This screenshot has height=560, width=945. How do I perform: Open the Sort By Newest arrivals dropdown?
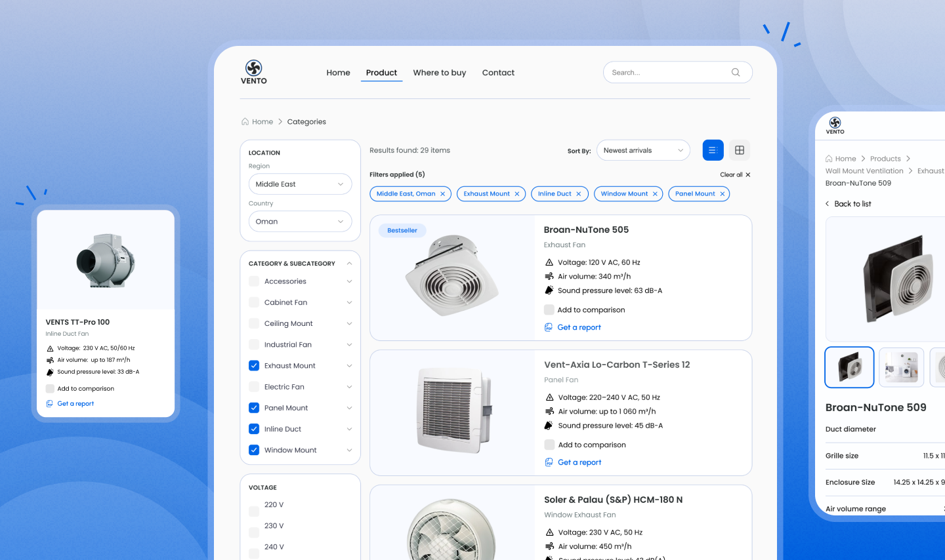(643, 150)
